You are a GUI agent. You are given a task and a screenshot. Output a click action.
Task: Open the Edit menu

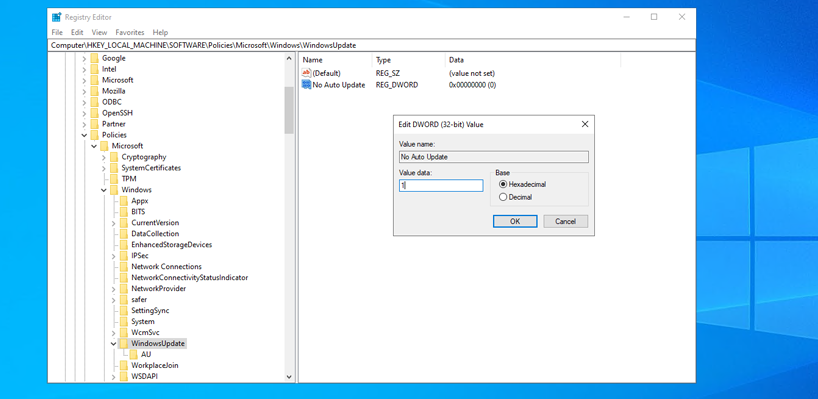tap(77, 32)
